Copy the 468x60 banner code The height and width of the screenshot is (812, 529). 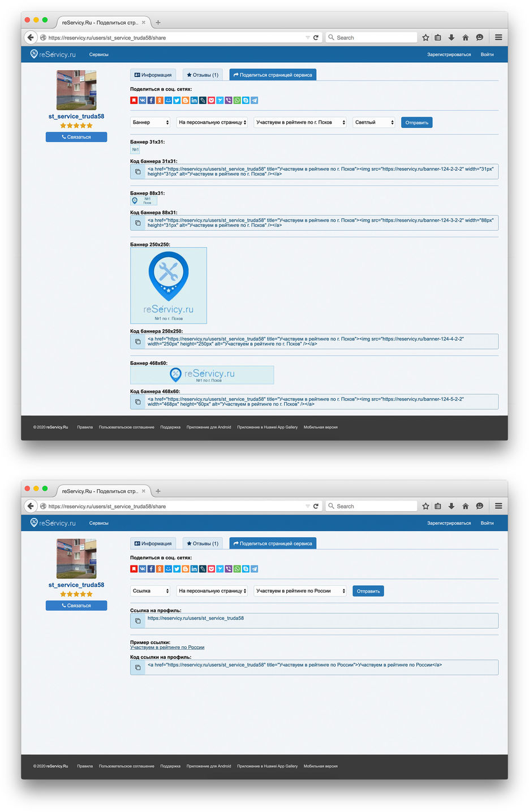[137, 401]
